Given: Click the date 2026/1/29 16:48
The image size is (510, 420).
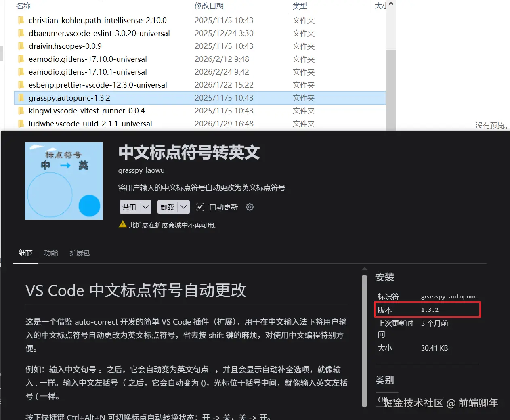Looking at the screenshot, I should pos(224,124).
